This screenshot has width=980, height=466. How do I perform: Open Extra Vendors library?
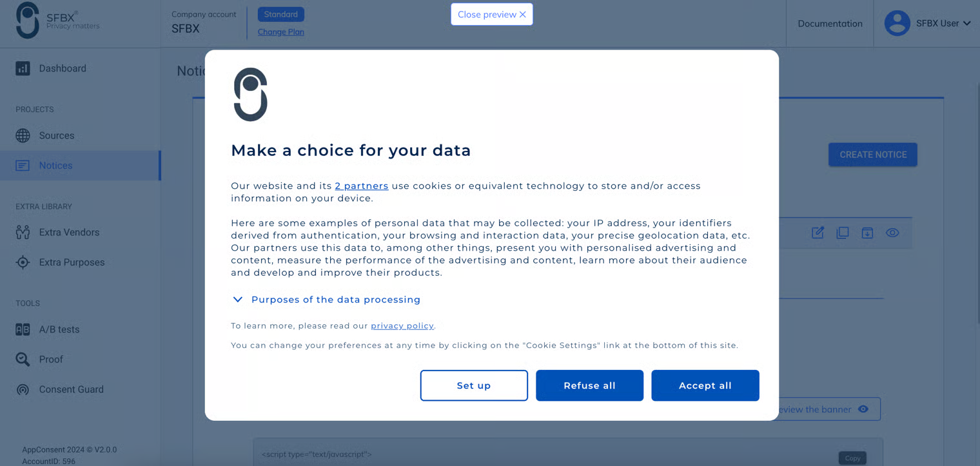coord(68,232)
